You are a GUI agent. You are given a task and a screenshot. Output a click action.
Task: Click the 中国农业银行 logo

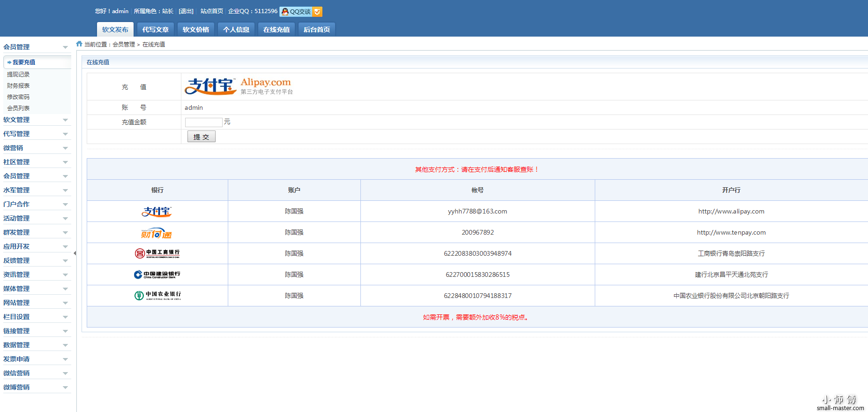pyautogui.click(x=157, y=296)
